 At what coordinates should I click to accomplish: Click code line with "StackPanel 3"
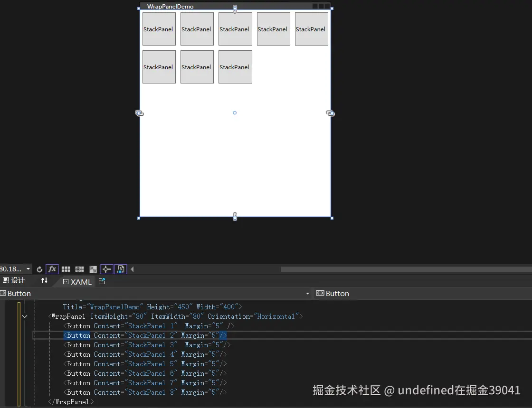pos(147,345)
